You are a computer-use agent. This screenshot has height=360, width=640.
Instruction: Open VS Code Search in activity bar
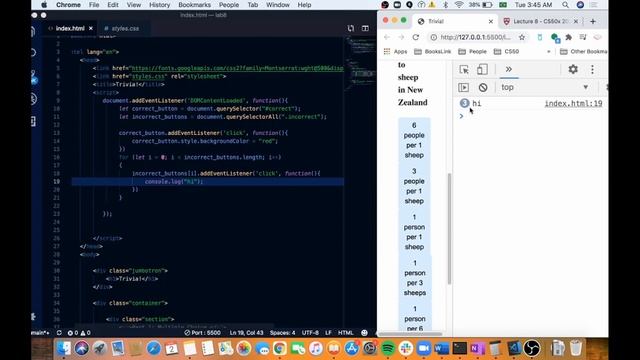pos(34,53)
